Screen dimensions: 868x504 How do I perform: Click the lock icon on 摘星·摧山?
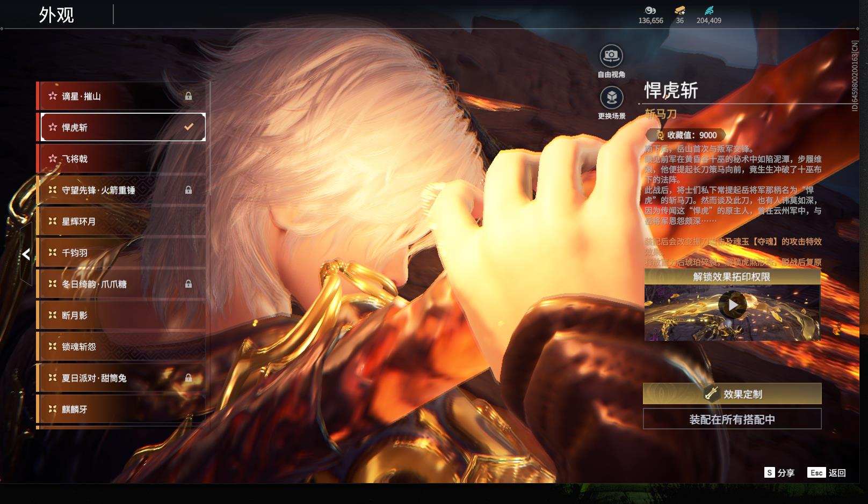[189, 96]
